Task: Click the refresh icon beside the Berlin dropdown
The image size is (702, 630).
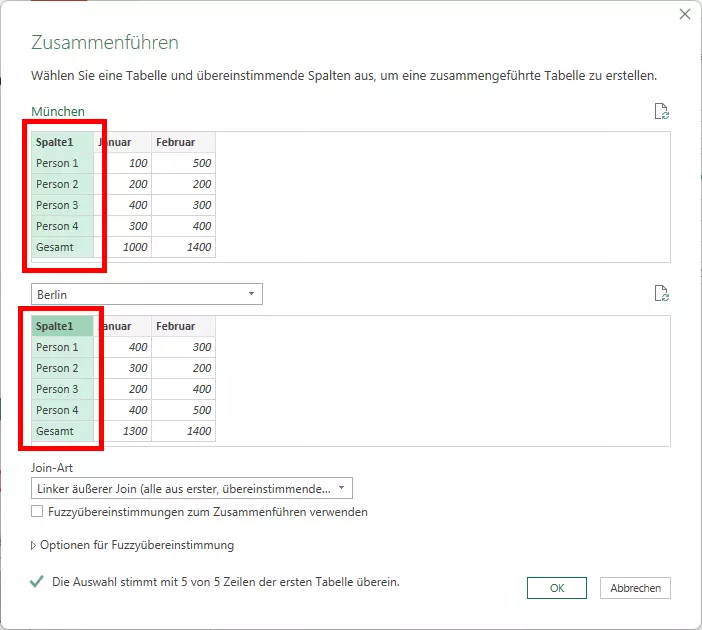Action: coord(660,293)
